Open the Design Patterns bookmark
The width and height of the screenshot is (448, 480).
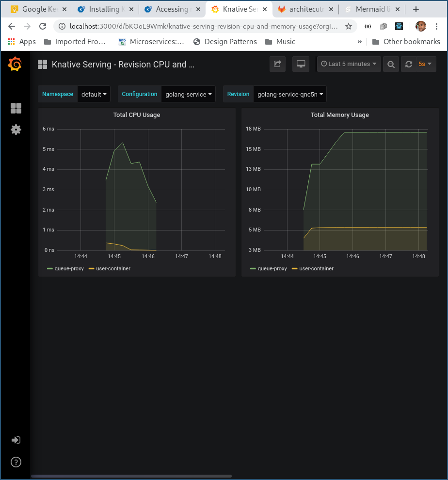[x=225, y=42]
